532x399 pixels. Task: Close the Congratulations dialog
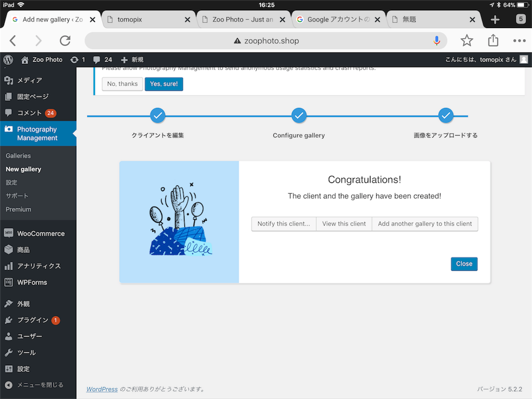pos(464,264)
